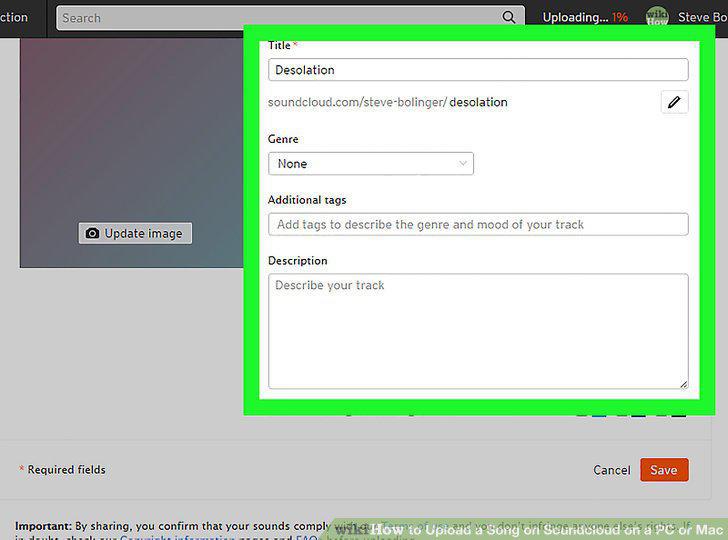Open the Genre dropdown set to None
This screenshot has width=728, height=540.
point(371,163)
